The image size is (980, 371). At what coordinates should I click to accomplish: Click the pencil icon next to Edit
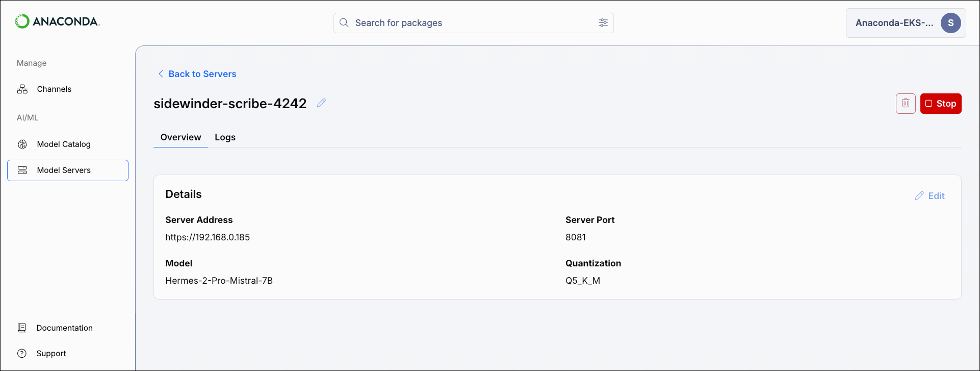click(919, 195)
